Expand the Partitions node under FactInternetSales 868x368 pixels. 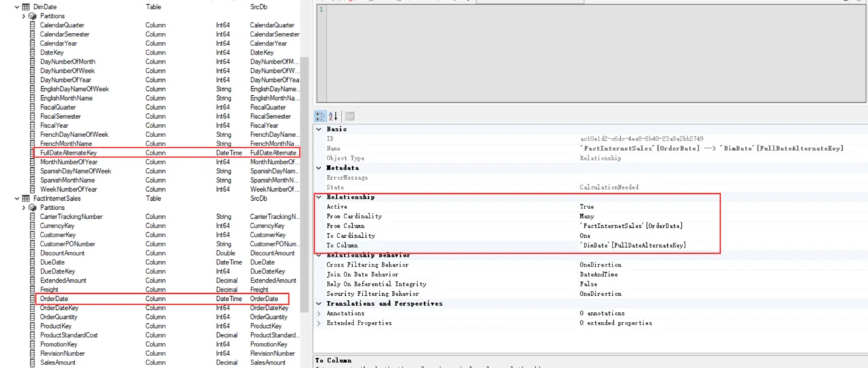click(x=24, y=207)
